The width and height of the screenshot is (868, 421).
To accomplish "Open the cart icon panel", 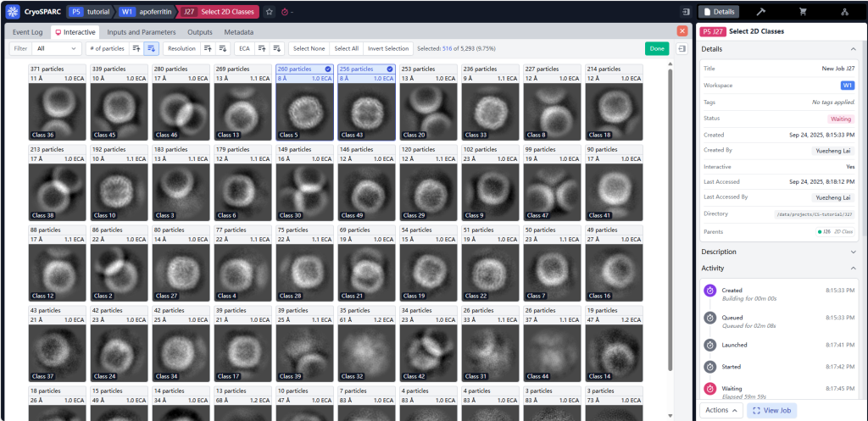I will coord(802,12).
